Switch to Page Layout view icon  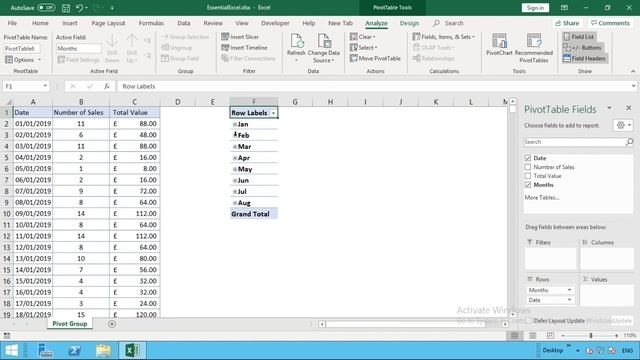pos(533,336)
